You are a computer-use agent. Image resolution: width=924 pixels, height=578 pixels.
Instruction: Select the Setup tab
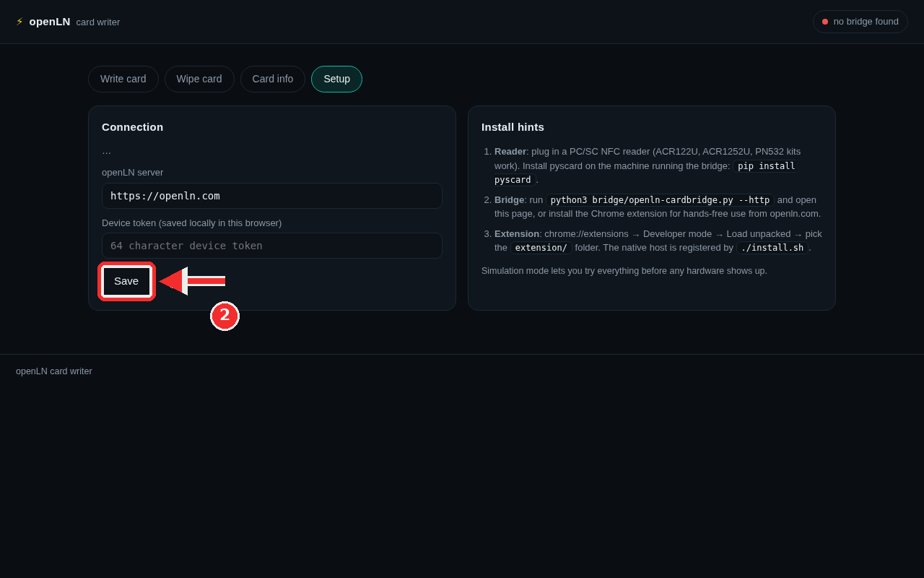point(336,79)
